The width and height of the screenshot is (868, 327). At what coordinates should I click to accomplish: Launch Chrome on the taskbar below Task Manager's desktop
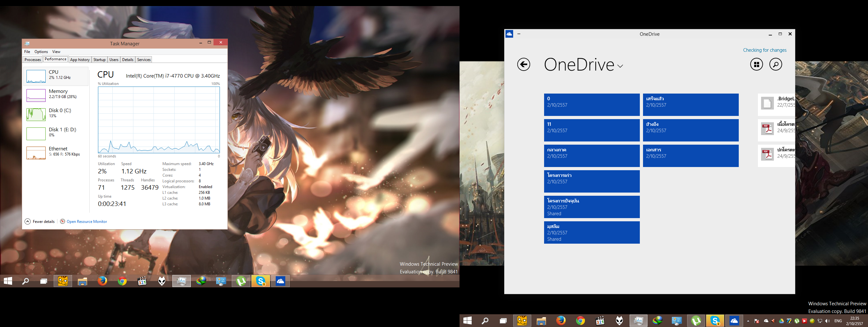122,281
